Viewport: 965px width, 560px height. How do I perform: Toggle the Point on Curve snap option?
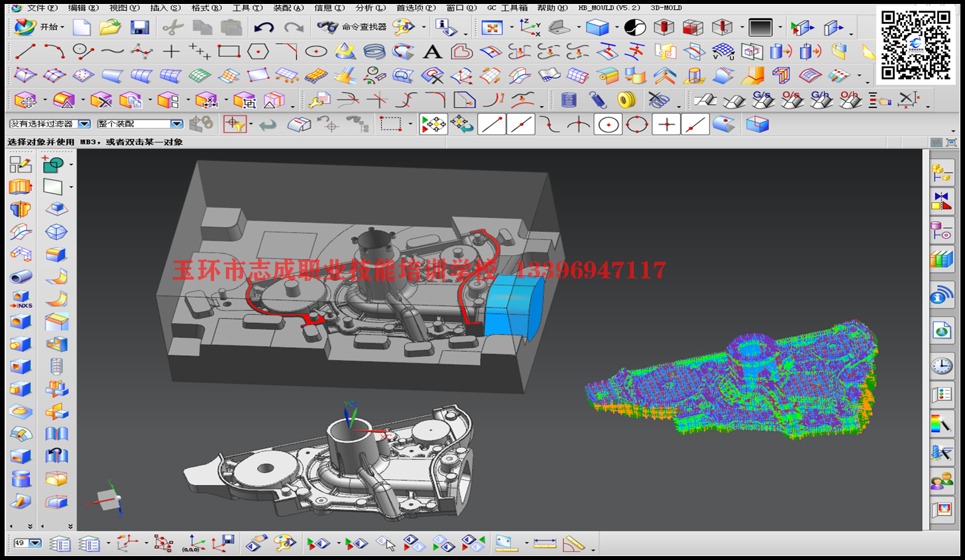(x=695, y=124)
